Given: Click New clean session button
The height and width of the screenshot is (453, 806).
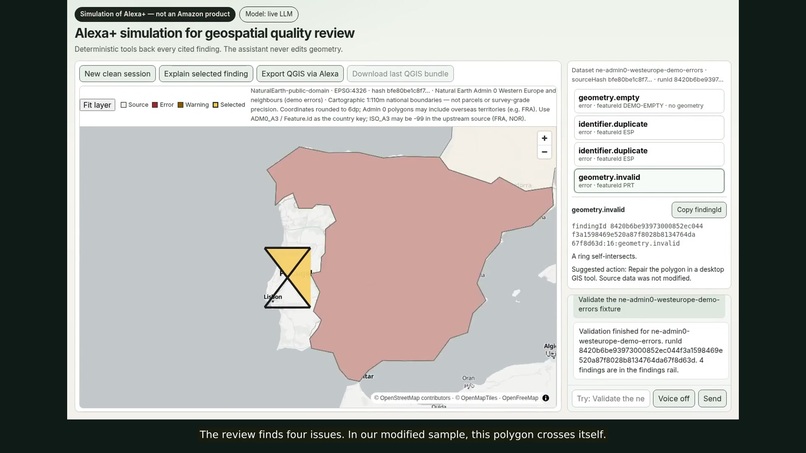Looking at the screenshot, I should (117, 74).
